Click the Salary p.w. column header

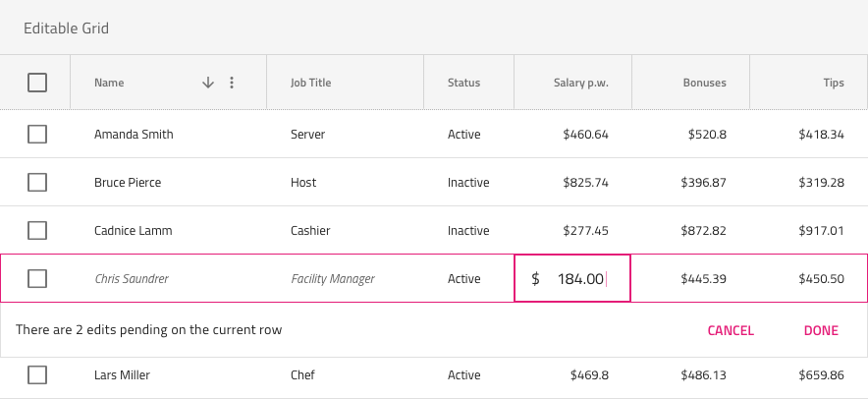[x=581, y=84]
